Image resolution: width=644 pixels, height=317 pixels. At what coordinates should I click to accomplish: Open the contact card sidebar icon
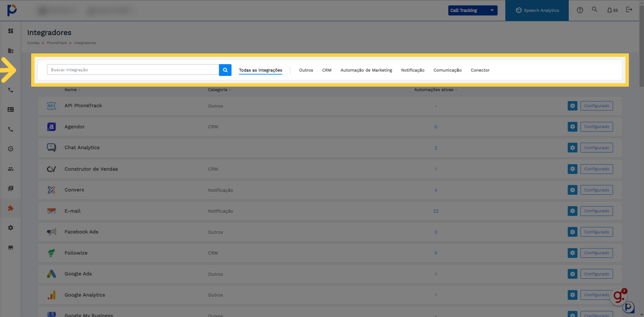click(x=11, y=109)
